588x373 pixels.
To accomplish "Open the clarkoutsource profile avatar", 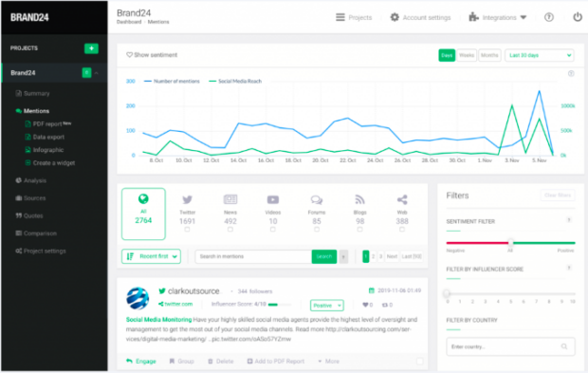I will pos(138,298).
